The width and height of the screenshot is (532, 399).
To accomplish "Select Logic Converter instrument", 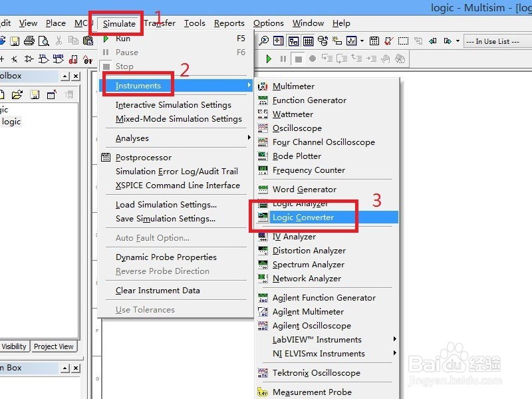I will [327, 217].
